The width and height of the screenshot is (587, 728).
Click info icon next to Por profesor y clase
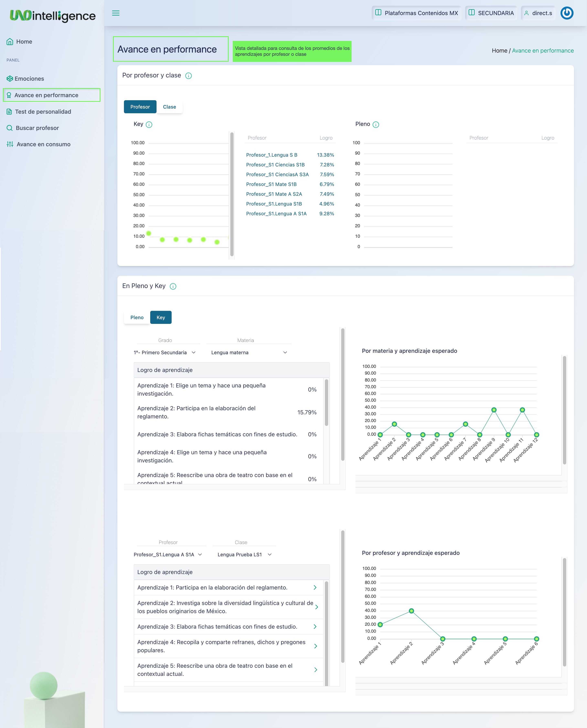189,76
